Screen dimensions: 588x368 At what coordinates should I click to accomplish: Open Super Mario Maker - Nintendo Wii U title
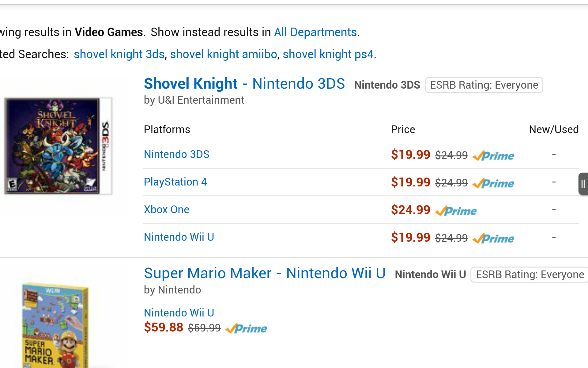click(265, 273)
